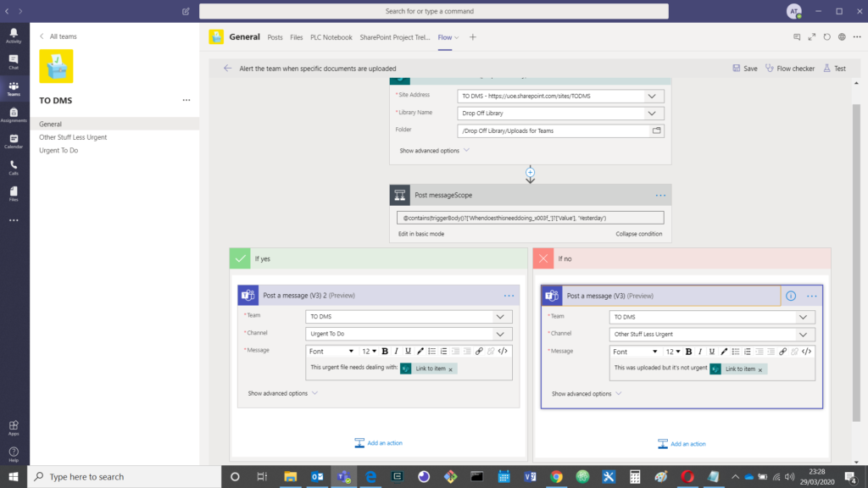Click the Teams search command box
868x488 pixels.
pos(434,11)
